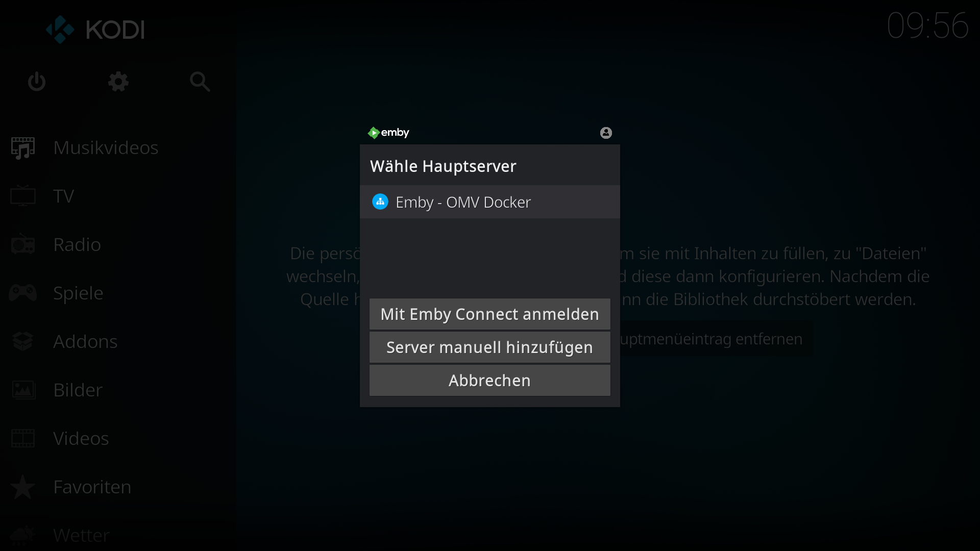Select Emby - OMV Docker server
Image resolution: width=980 pixels, height=551 pixels.
tap(490, 202)
